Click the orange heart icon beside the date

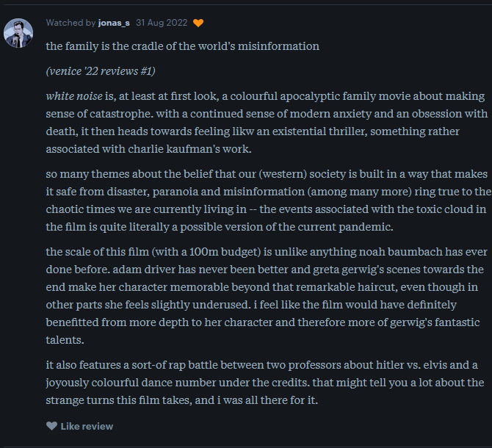click(x=198, y=23)
